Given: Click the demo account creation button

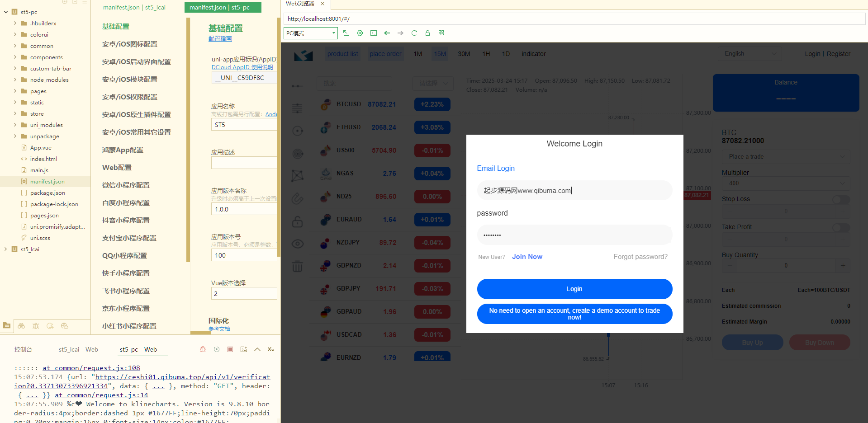Looking at the screenshot, I should coord(574,314).
